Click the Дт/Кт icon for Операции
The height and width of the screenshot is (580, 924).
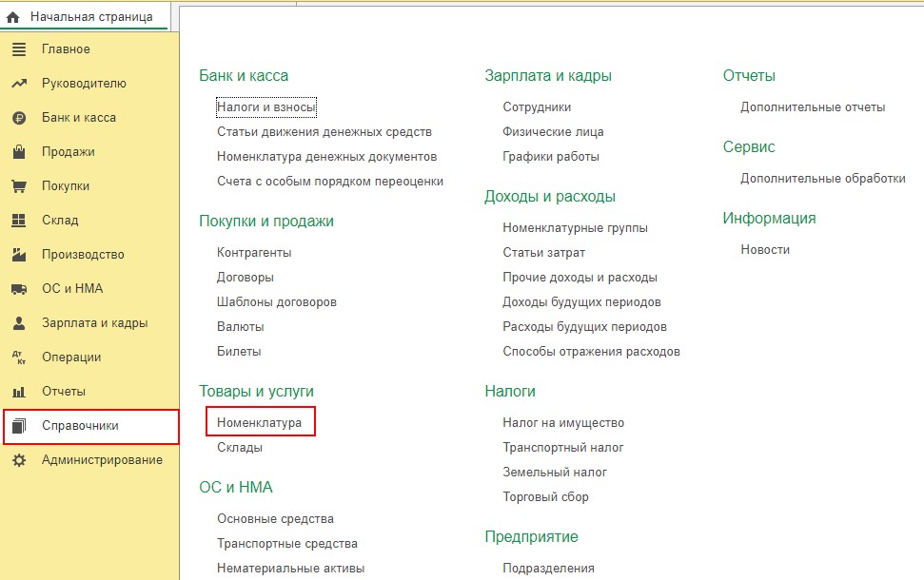[x=19, y=358]
